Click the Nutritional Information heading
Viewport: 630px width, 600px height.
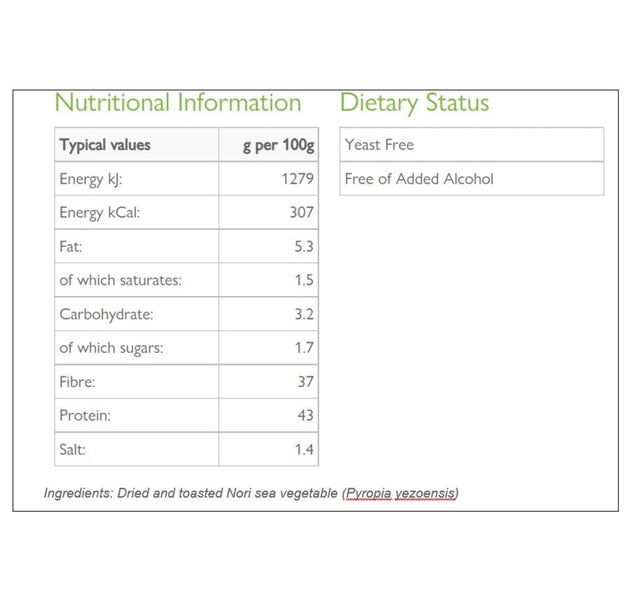click(177, 103)
